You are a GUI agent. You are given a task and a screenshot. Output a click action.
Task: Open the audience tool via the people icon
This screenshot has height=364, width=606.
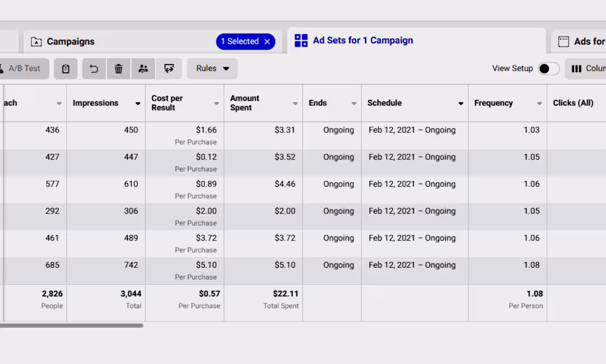click(x=143, y=68)
